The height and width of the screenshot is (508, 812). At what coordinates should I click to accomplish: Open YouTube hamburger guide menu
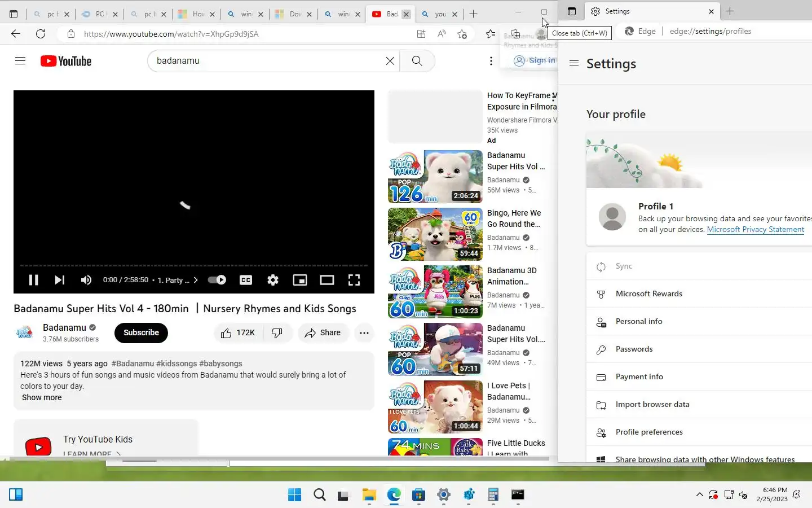pyautogui.click(x=20, y=60)
